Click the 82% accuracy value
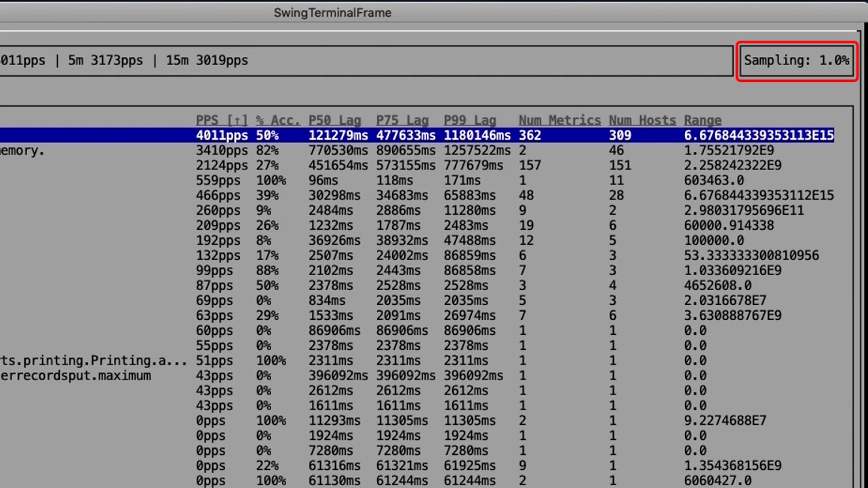 tap(267, 150)
